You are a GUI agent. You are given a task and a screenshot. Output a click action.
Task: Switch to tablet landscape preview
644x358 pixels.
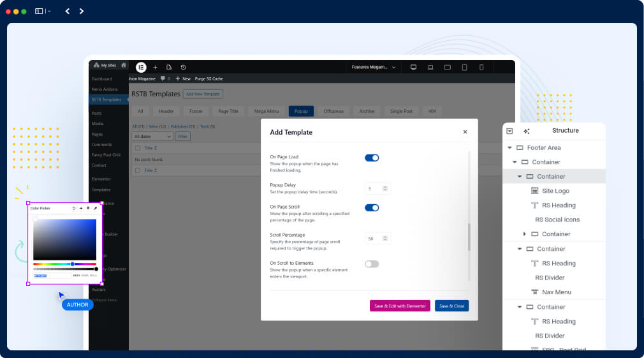(448, 67)
